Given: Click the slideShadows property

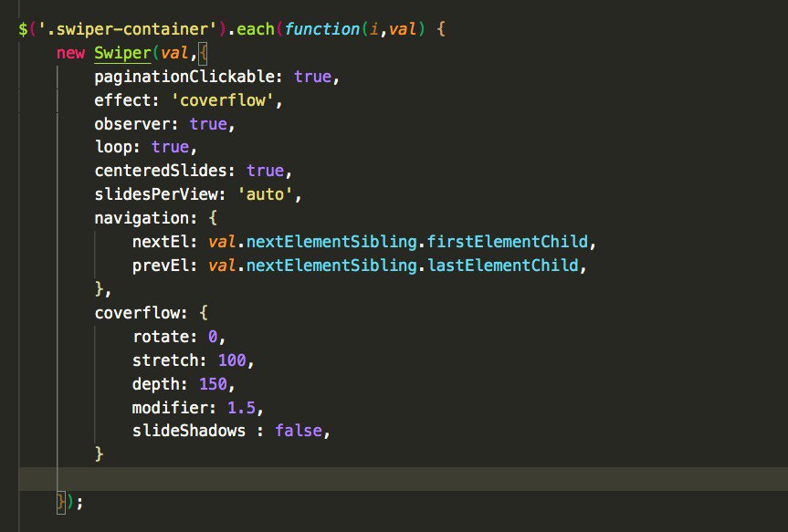Looking at the screenshot, I should point(189,431).
